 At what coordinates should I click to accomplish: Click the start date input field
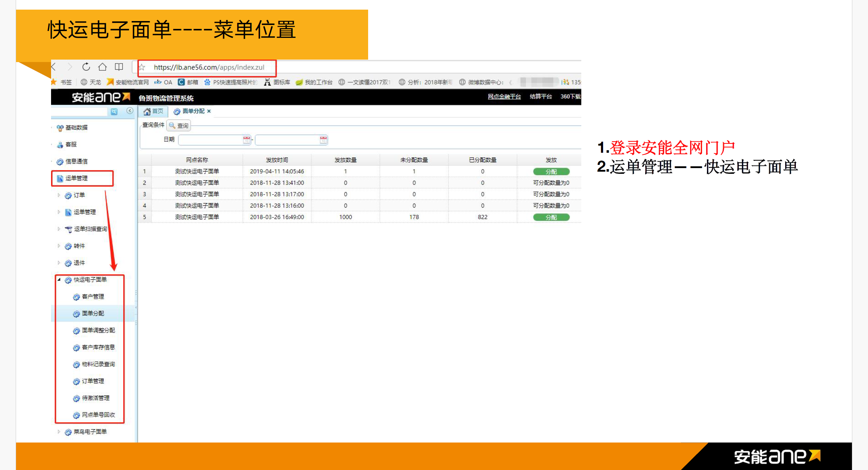pos(211,140)
